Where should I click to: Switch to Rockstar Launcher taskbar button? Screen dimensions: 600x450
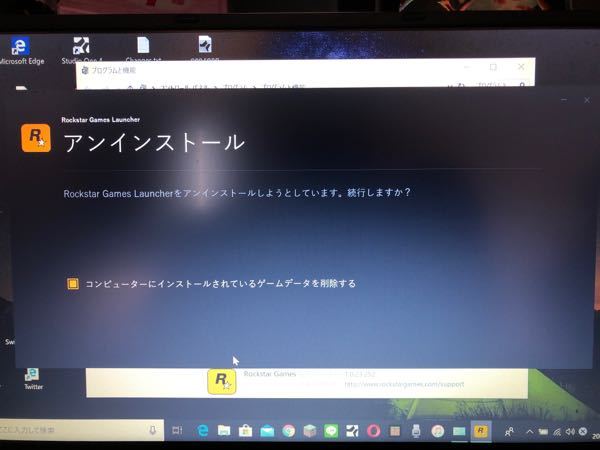click(481, 431)
